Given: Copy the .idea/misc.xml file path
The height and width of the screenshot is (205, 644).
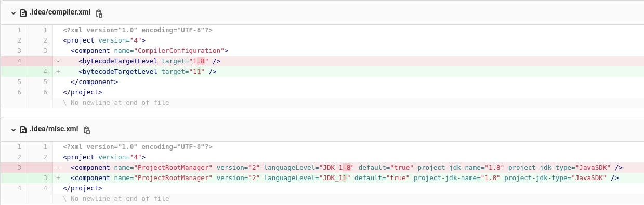Looking at the screenshot, I should pos(87,130).
